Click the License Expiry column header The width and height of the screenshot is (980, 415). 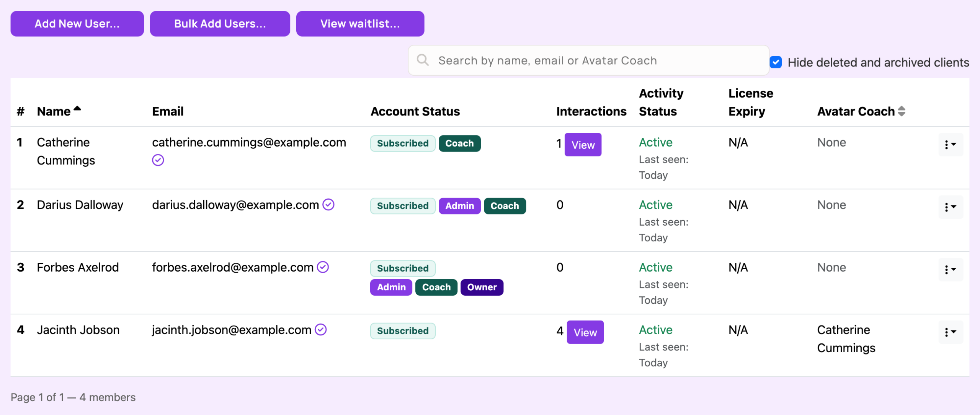coord(751,102)
